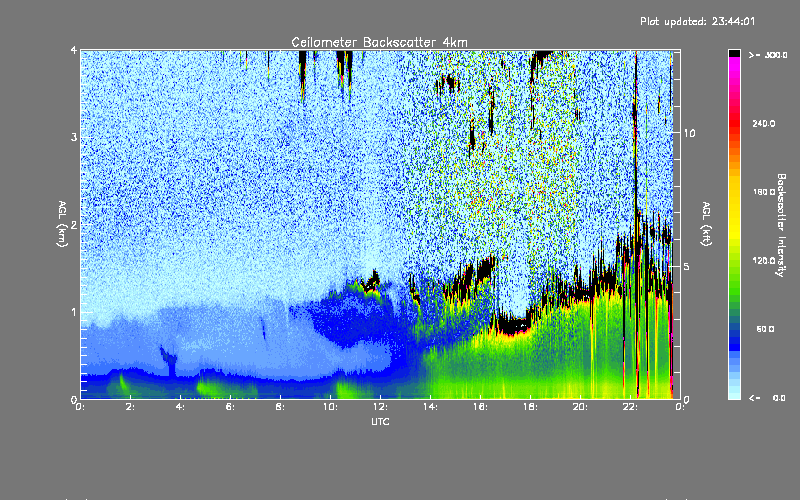Screen dimensions: 800x500
Task: Click the '180.0' colorbar value
Action: pos(764,192)
